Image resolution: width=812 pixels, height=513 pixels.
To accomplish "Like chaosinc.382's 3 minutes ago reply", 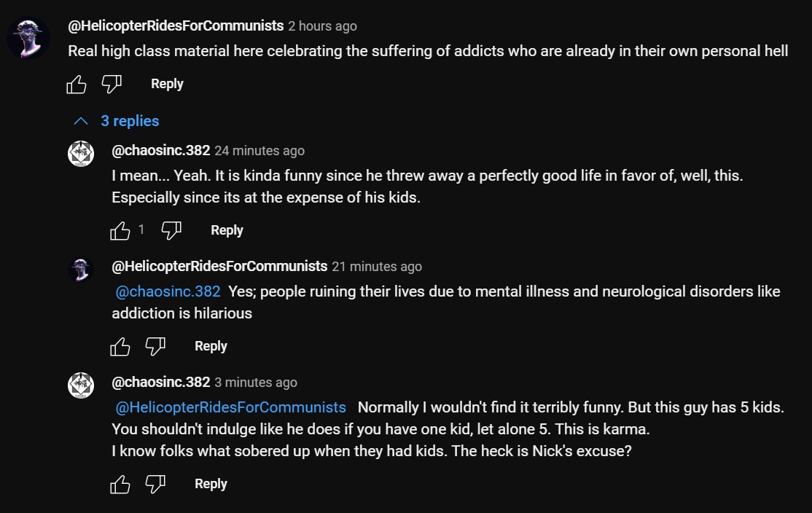I will coord(120,485).
